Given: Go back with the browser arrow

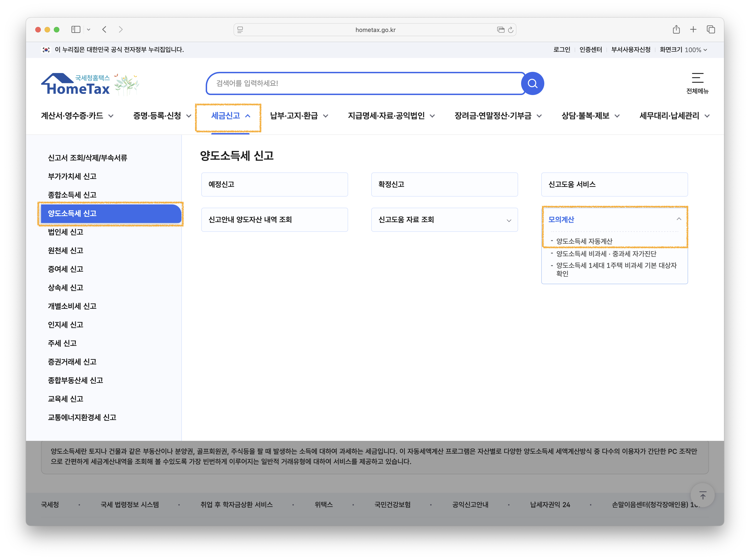Looking at the screenshot, I should point(104,30).
